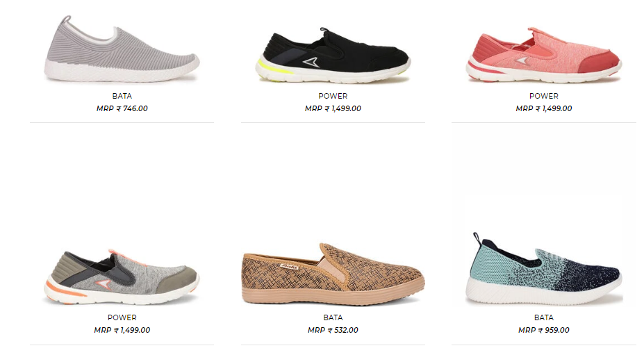Open the pink Power slip-on shoe image
The image size is (644, 364).
click(544, 55)
